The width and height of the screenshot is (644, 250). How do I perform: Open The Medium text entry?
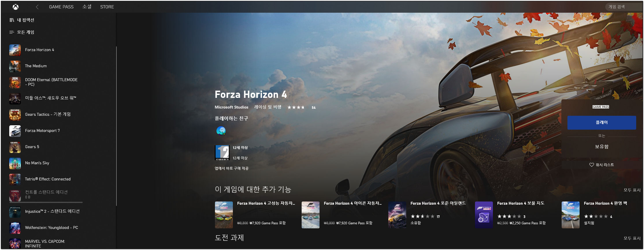pos(36,66)
